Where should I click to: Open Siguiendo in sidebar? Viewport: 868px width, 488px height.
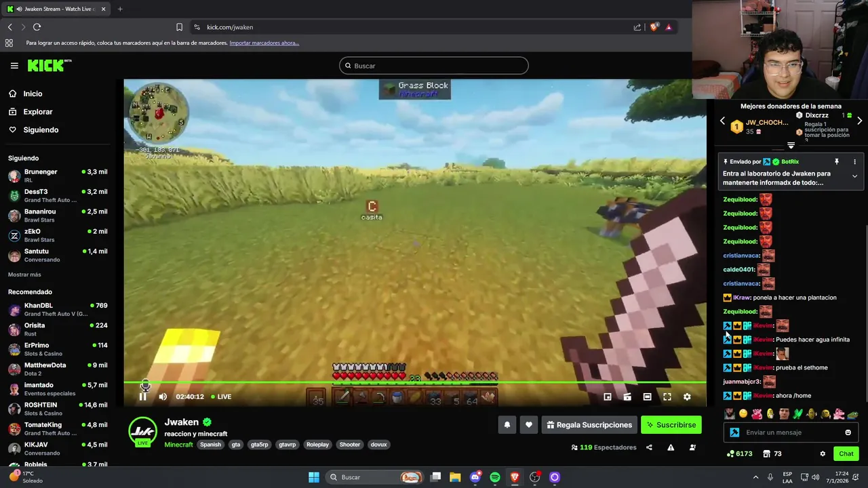tap(33, 129)
